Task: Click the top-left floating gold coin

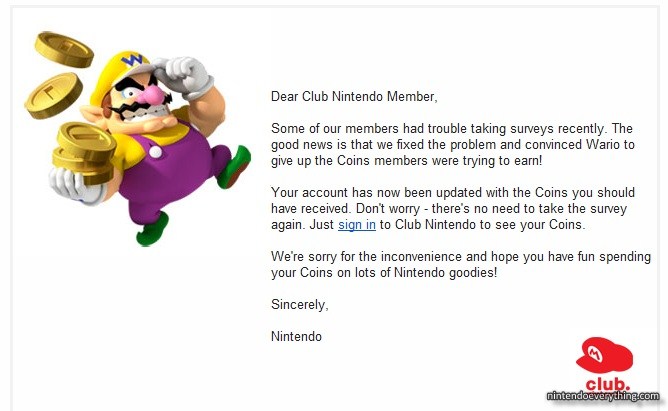Action: (x=64, y=47)
